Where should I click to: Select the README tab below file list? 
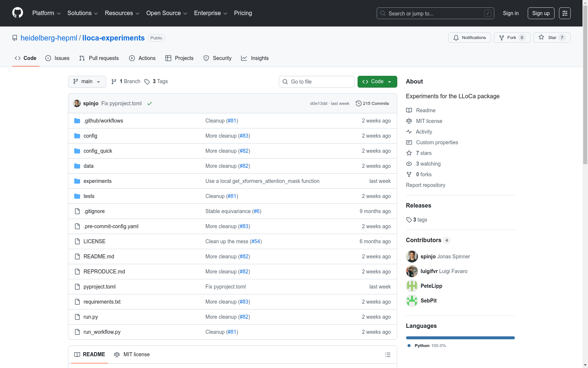click(x=90, y=354)
